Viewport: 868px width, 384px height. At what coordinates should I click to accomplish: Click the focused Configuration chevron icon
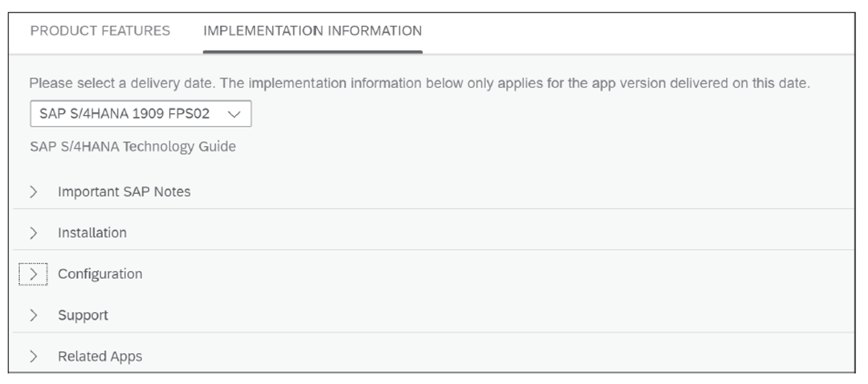click(33, 274)
